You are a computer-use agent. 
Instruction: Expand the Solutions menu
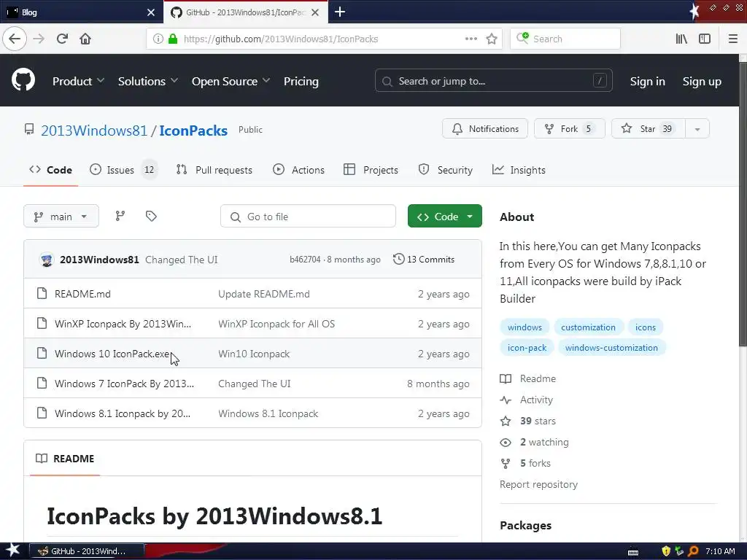pyautogui.click(x=147, y=81)
